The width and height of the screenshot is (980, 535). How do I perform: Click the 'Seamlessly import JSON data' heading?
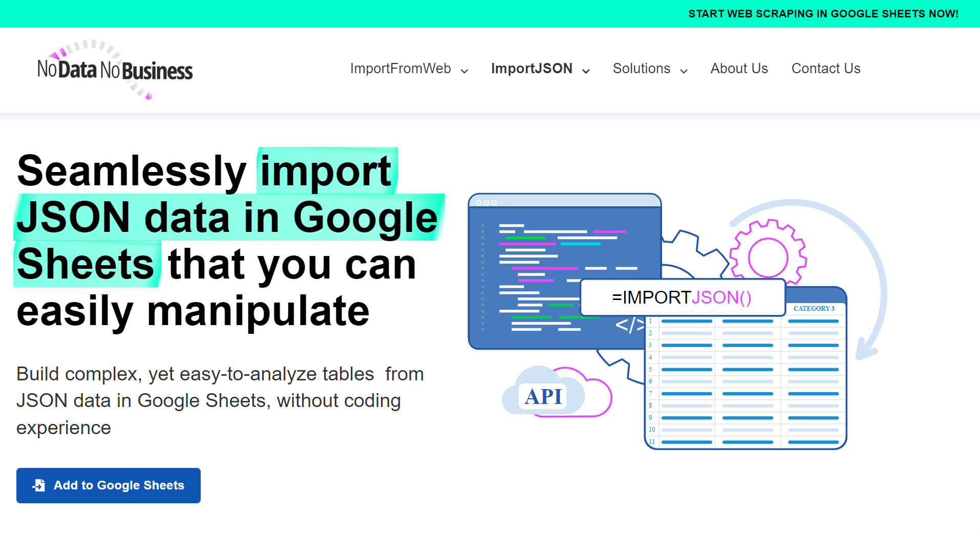[x=228, y=241]
